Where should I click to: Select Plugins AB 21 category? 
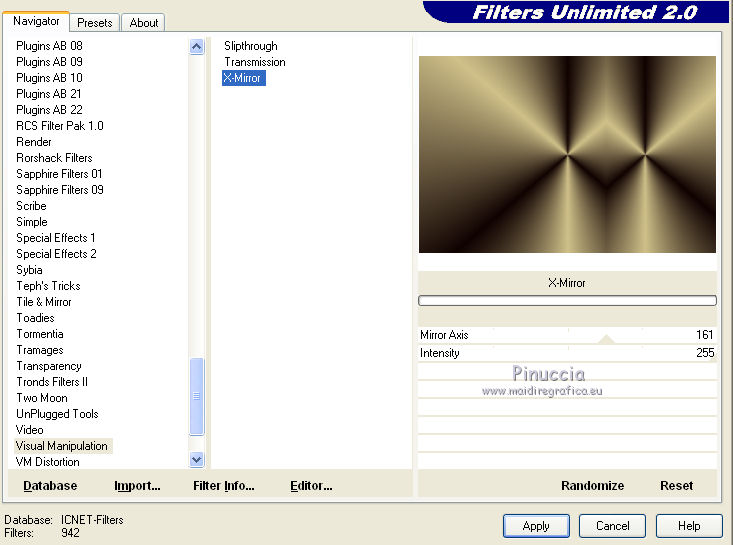pos(49,94)
